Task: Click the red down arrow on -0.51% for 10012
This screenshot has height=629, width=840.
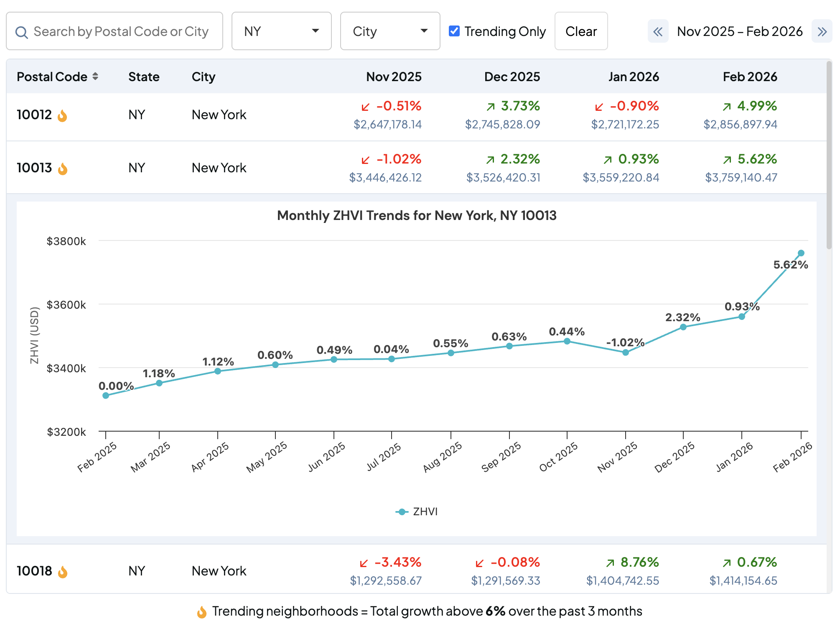Action: (x=365, y=107)
